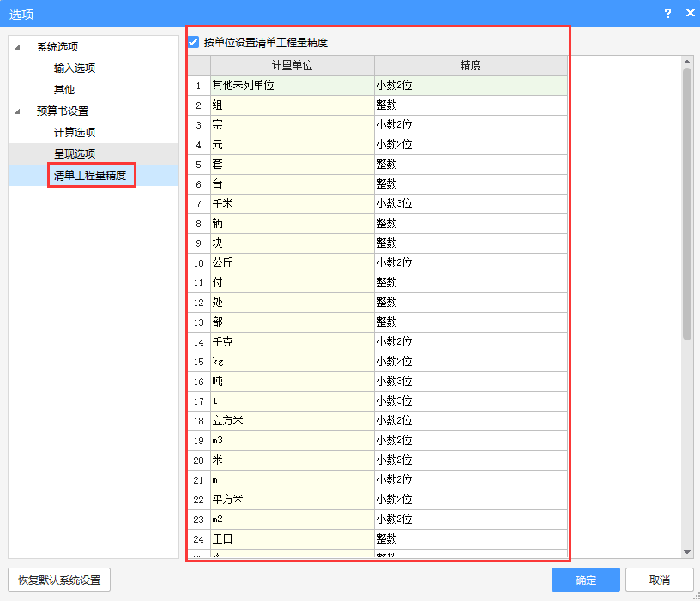Click scrollbar up arrow of the table
Viewport: 700px width, 601px height.
coord(687,61)
